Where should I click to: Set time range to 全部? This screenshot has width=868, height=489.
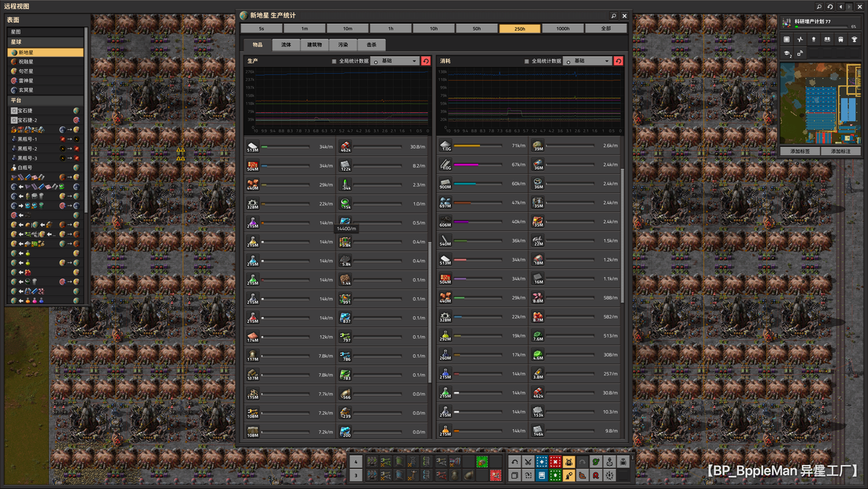pyautogui.click(x=606, y=28)
